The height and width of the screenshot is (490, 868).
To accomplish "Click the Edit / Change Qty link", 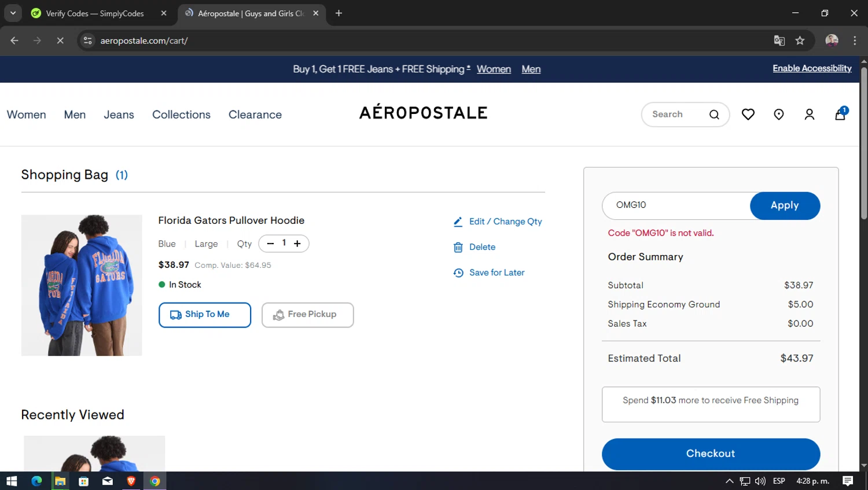I will [505, 222].
